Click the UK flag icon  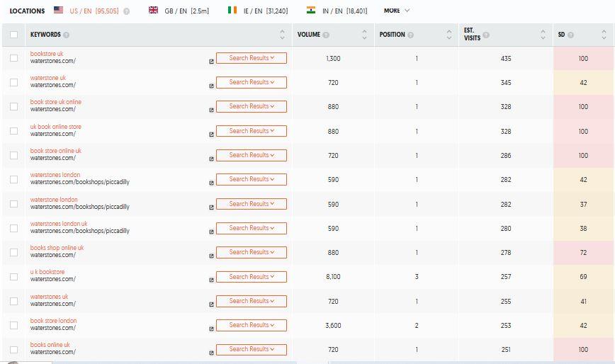153,10
